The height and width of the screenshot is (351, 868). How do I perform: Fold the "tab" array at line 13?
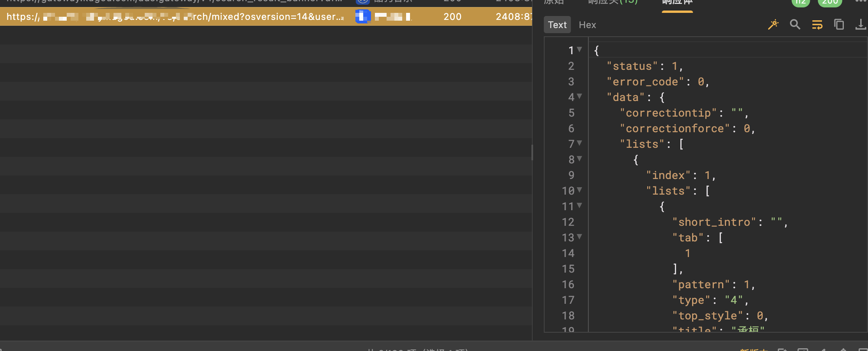579,237
